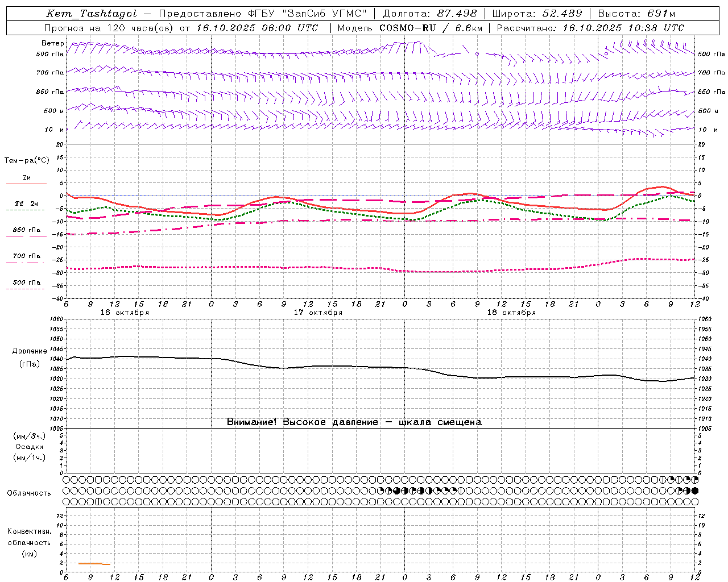Click the 'Модель COSMO-RU / 6.6км' text
This screenshot has height=582, width=728.
coord(410,28)
